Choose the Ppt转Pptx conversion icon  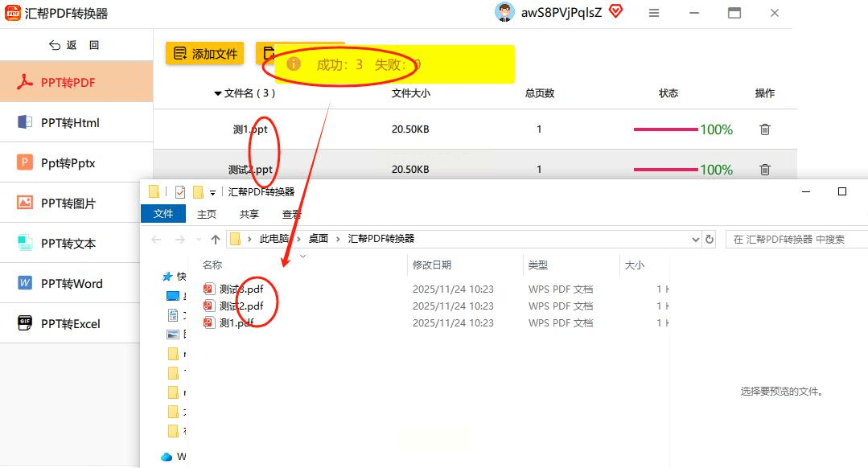click(25, 162)
